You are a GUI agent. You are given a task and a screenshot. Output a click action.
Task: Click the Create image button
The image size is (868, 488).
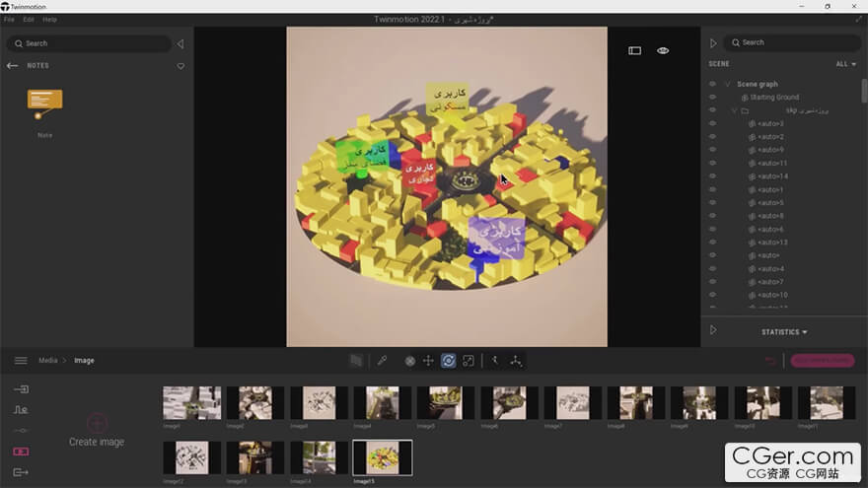click(x=97, y=429)
